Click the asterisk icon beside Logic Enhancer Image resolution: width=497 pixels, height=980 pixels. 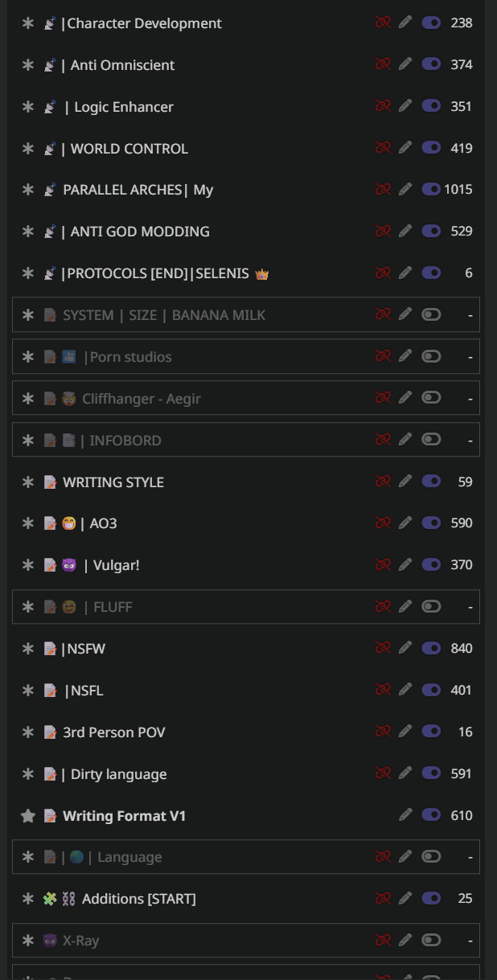[28, 107]
